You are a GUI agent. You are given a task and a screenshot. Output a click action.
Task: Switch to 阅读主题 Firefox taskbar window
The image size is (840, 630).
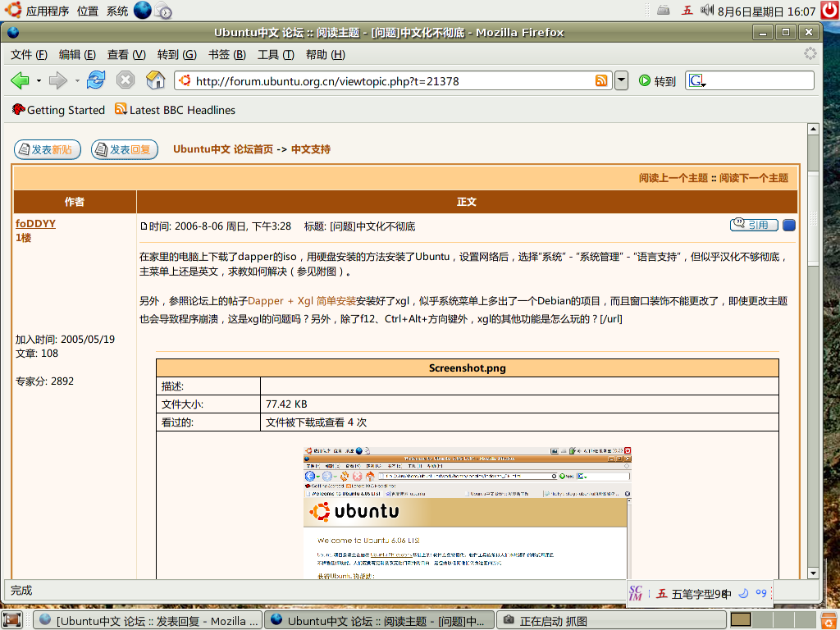point(379,621)
